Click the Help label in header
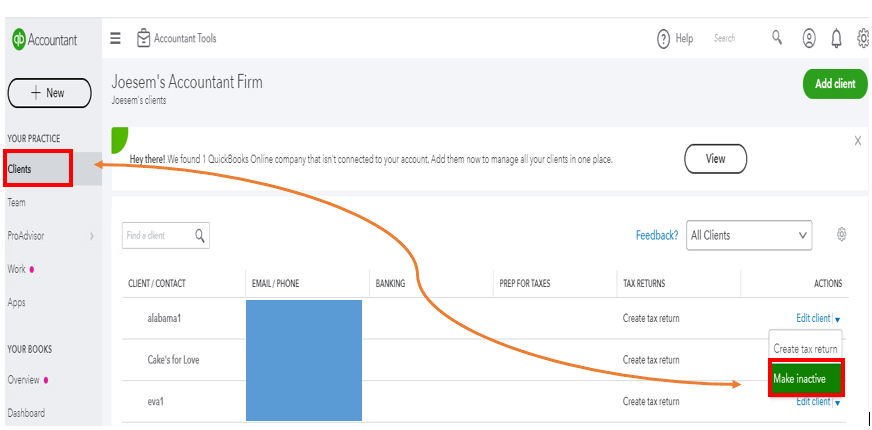The image size is (872, 430). click(x=684, y=39)
